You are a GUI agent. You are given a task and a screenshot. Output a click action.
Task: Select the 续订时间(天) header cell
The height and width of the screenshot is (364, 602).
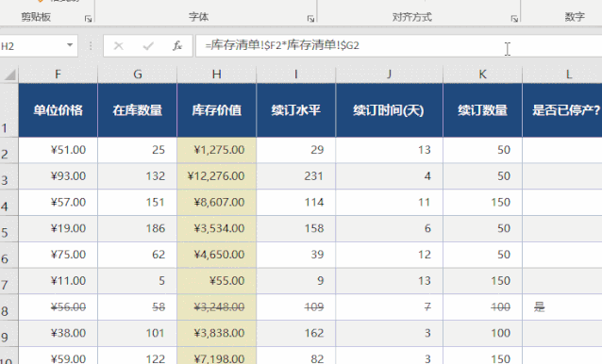tap(389, 110)
